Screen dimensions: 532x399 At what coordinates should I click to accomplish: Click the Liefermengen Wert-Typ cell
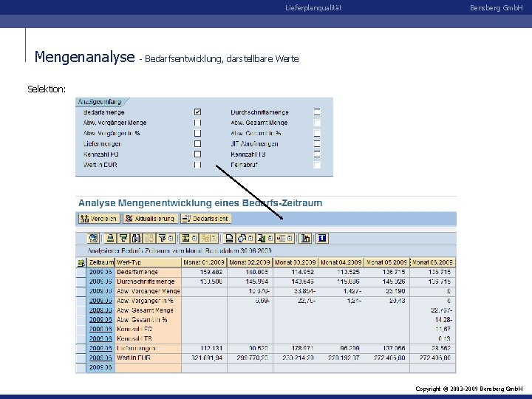pos(149,348)
